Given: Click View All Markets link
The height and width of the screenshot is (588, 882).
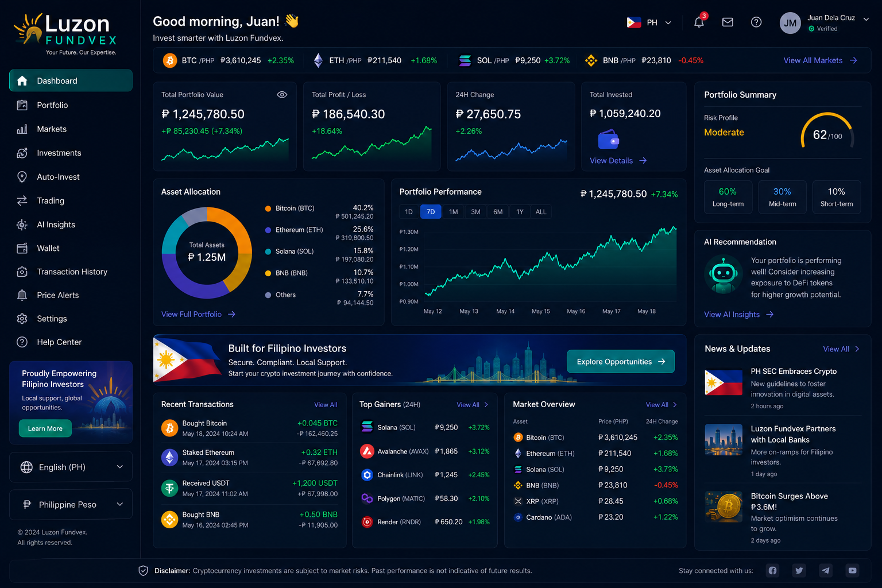Looking at the screenshot, I should point(821,60).
